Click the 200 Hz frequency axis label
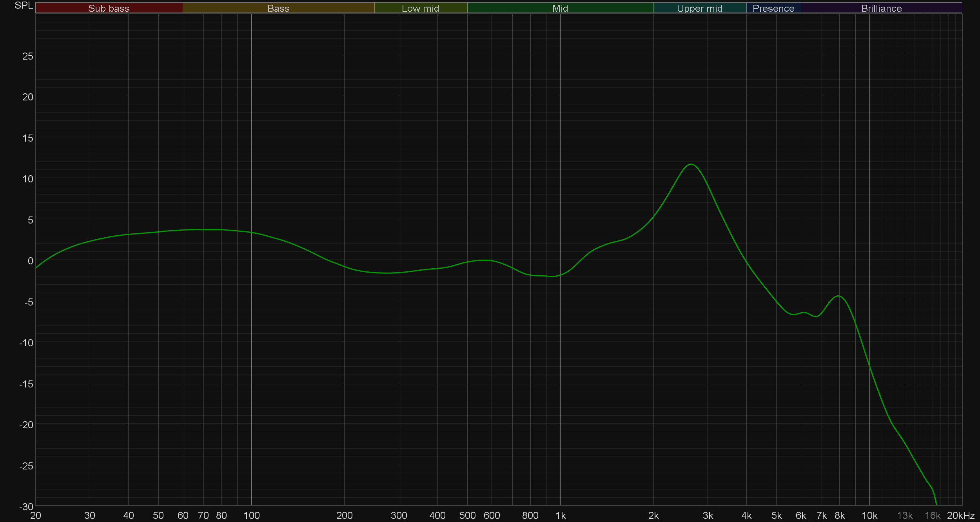980x522 pixels. [x=344, y=516]
